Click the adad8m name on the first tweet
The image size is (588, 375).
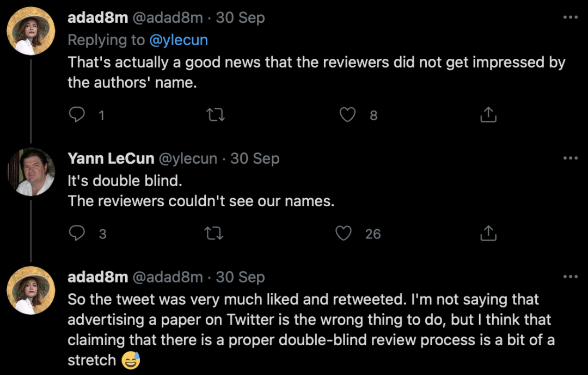(97, 17)
